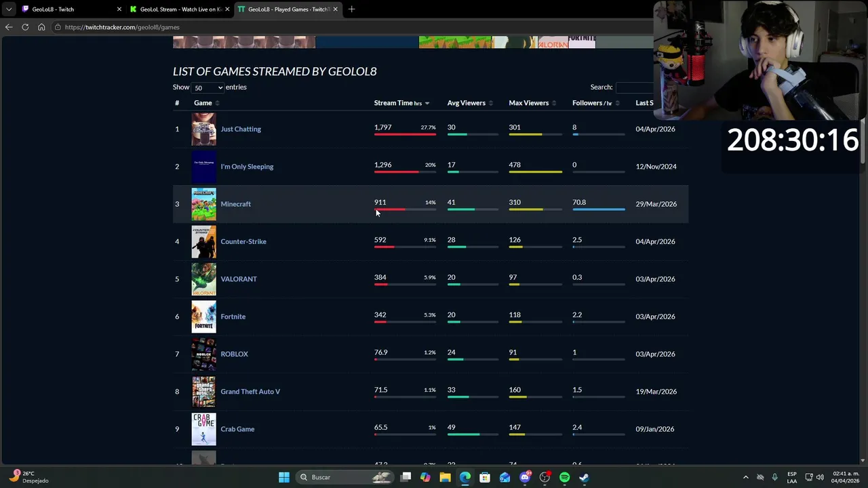
Task: Go to the browser home page
Action: pos(41,27)
